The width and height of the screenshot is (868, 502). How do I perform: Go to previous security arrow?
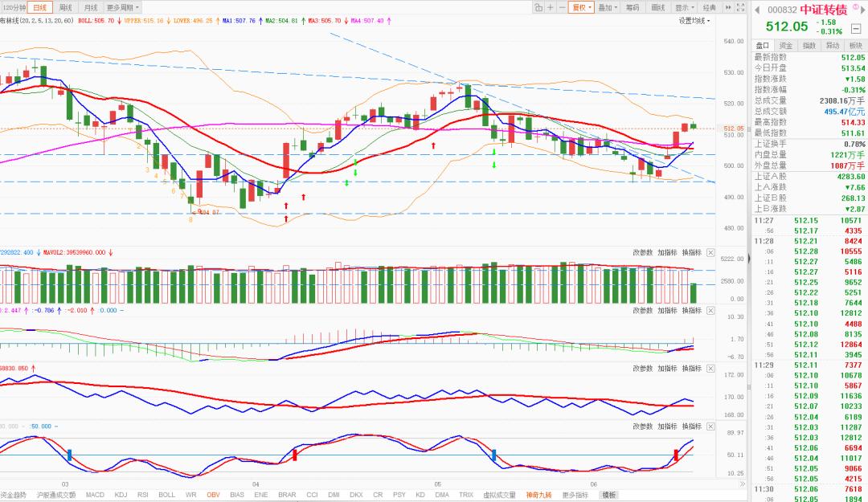pyautogui.click(x=757, y=10)
